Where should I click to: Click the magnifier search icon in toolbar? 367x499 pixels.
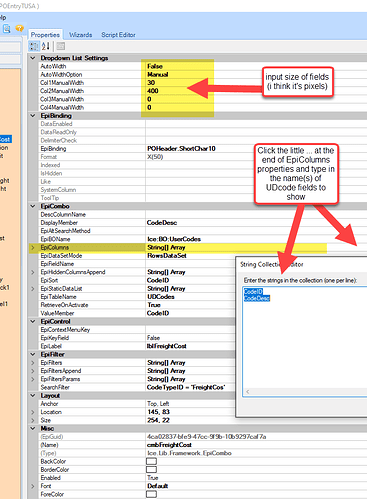[6, 29]
